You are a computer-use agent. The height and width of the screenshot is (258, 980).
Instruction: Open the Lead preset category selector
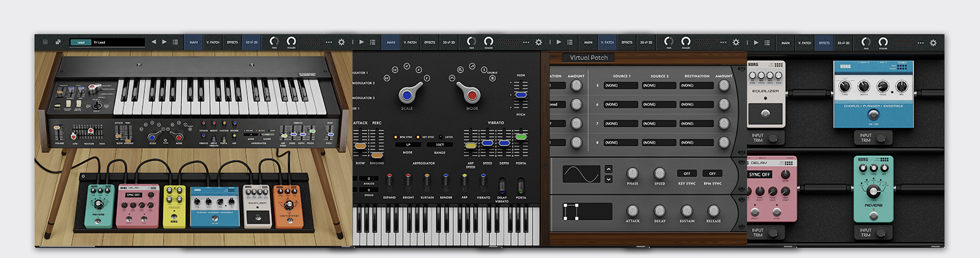[x=81, y=42]
